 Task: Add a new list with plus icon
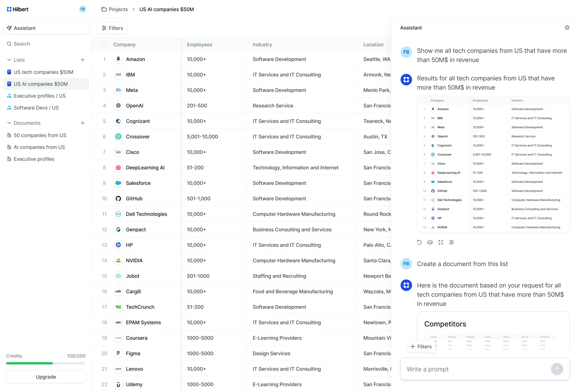[83, 60]
